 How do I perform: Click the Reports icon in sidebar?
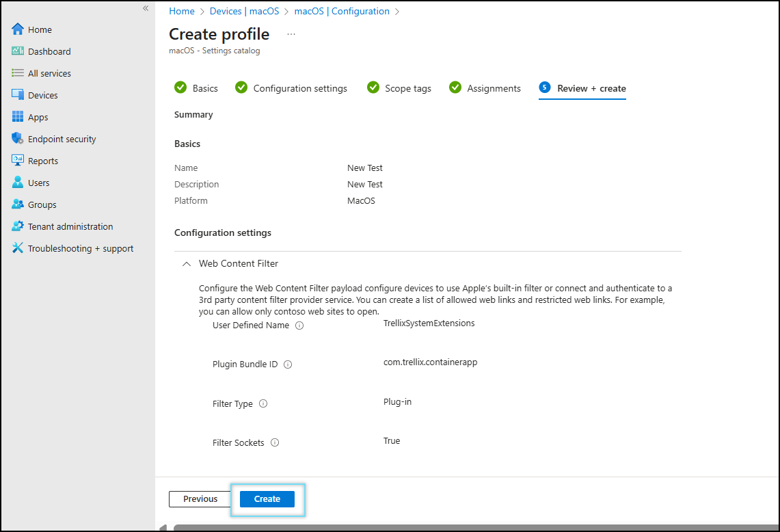click(18, 161)
